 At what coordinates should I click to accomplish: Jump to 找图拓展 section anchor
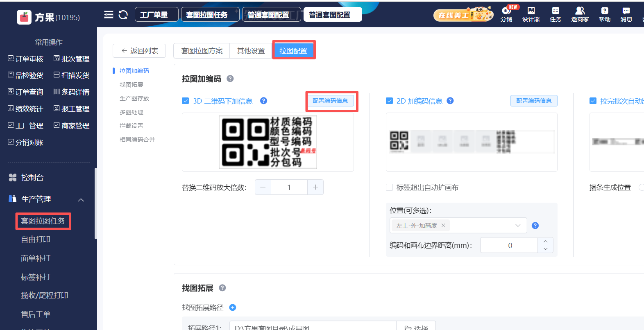132,85
